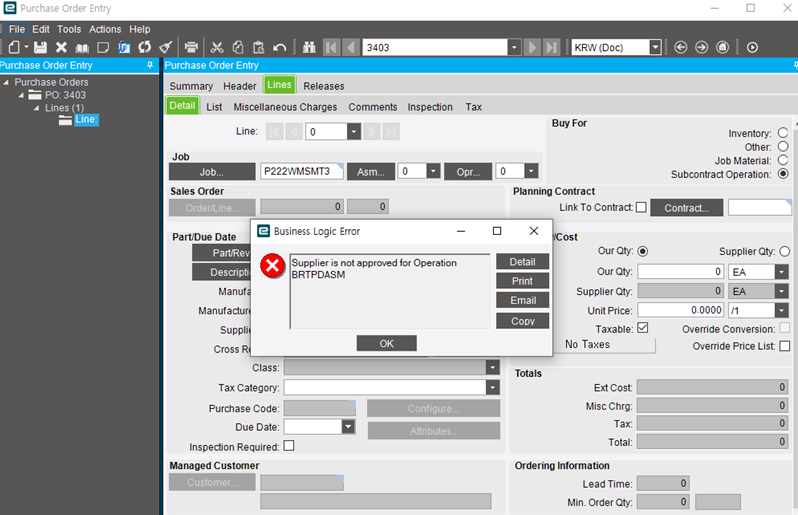Screen dimensions: 798x515
Task: Pin the Purchase Order Entry tree panel
Action: (x=150, y=65)
